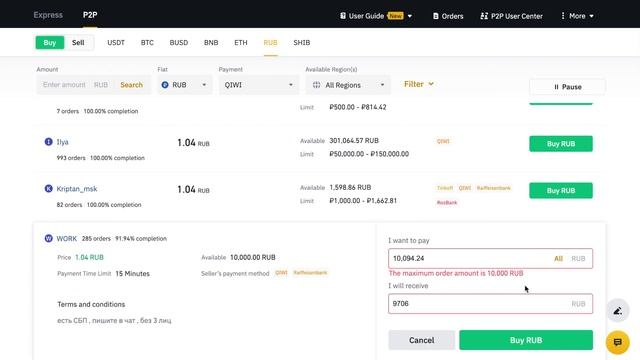640x360 pixels.
Task: Click the I will receive field
Action: pyautogui.click(x=490, y=304)
